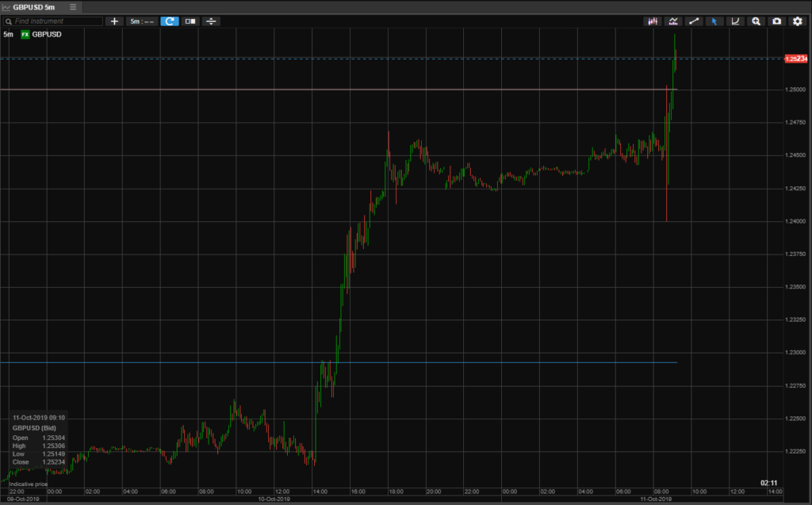The height and width of the screenshot is (505, 812).
Task: Click the Find Instrument search field
Action: coord(56,21)
